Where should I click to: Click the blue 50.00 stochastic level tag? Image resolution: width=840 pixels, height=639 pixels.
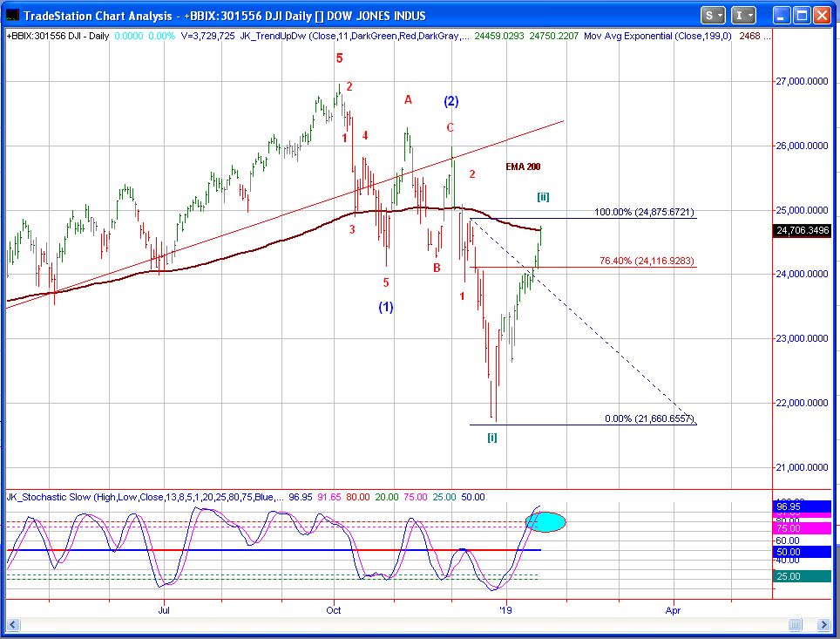(803, 552)
